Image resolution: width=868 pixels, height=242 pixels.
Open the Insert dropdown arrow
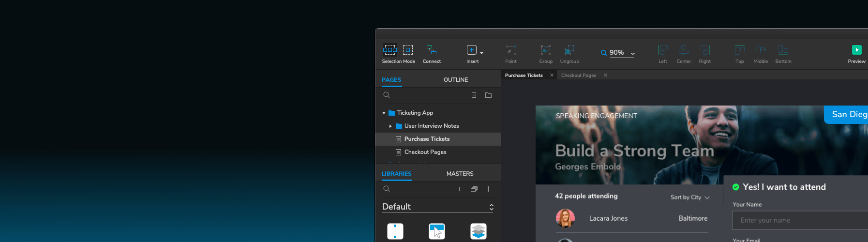[481, 53]
